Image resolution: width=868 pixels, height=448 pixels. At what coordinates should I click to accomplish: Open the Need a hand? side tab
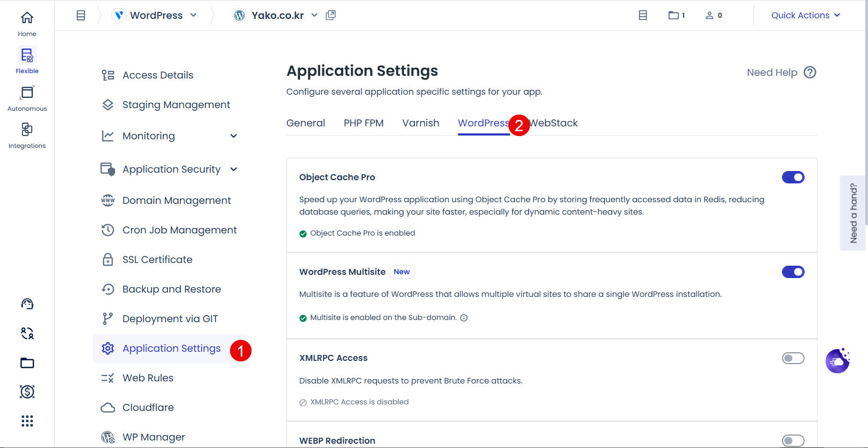click(853, 213)
